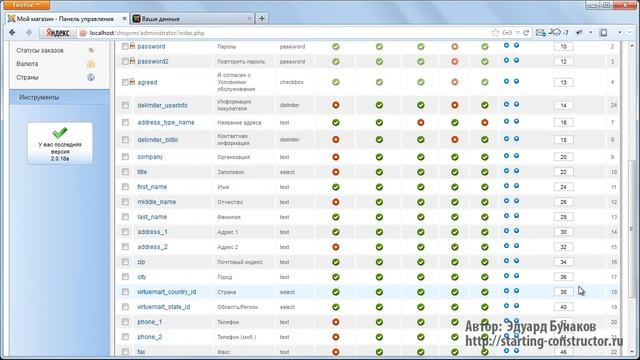640x360 pixels.
Task: Toggle green fourth-column status icon in last_name row
Action: [455, 217]
